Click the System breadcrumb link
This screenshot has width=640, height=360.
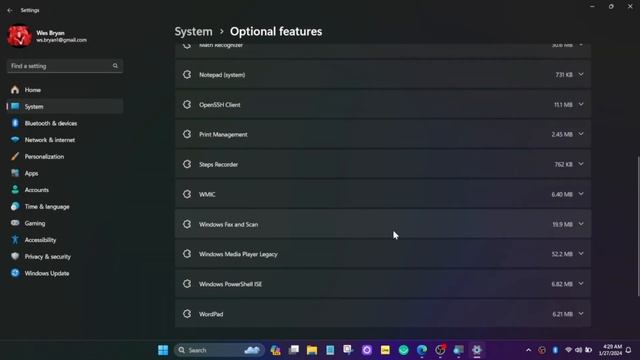pyautogui.click(x=193, y=31)
